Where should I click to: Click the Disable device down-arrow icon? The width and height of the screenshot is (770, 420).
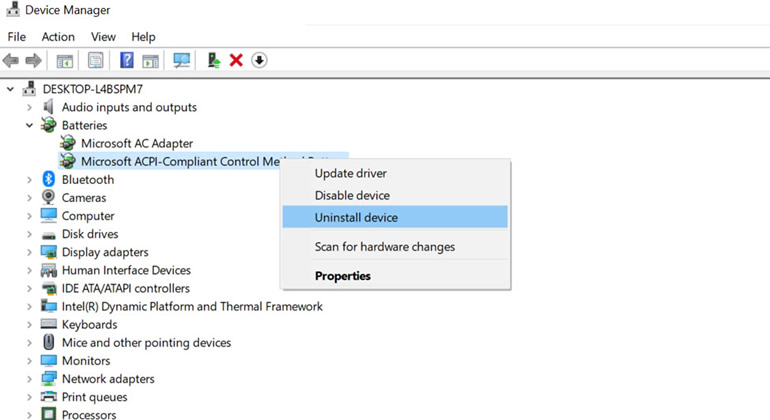click(x=259, y=60)
